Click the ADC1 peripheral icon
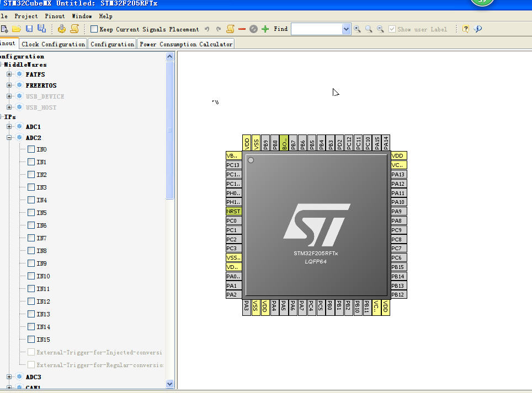This screenshot has width=532, height=393. (20, 126)
